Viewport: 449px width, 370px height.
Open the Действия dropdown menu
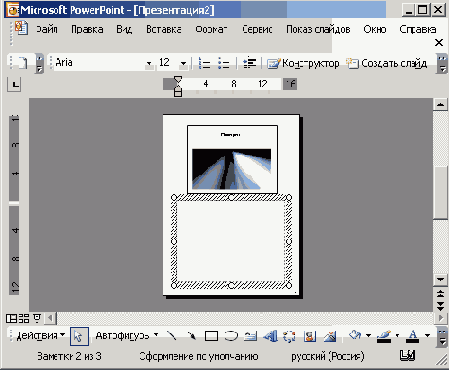41,335
